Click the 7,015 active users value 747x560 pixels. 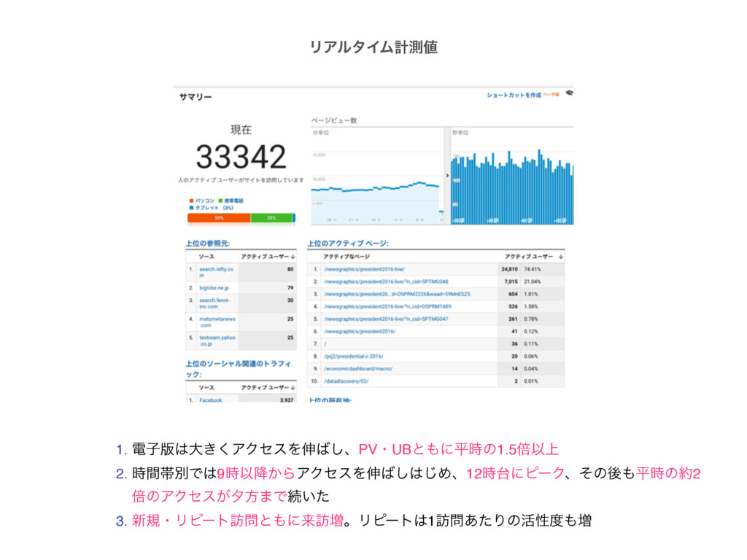pos(511,281)
